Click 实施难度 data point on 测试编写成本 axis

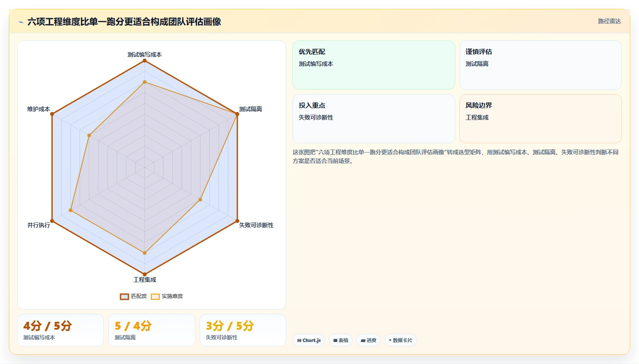pos(145,82)
